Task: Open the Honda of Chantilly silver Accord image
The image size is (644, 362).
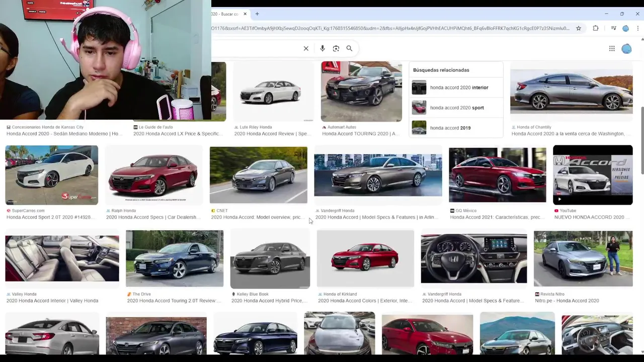Action: pos(571,92)
